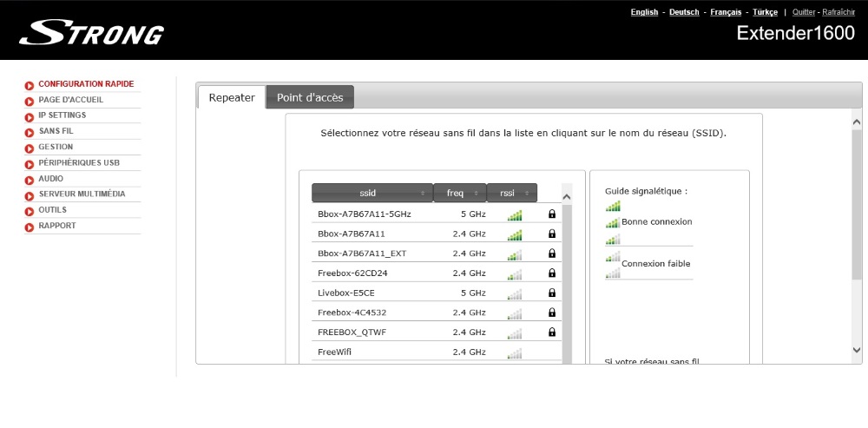Click the lock icon of FREEBOX_QTWF
This screenshot has height=428, width=868.
point(551,333)
